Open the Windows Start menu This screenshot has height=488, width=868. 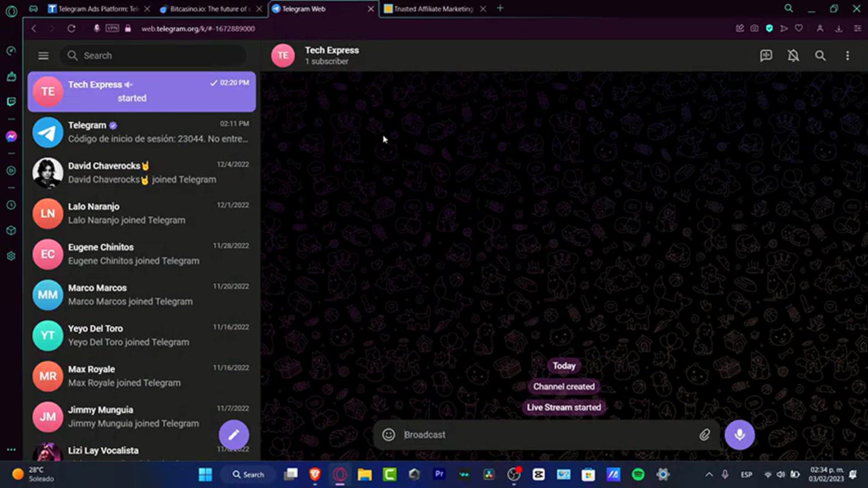pyautogui.click(x=205, y=474)
